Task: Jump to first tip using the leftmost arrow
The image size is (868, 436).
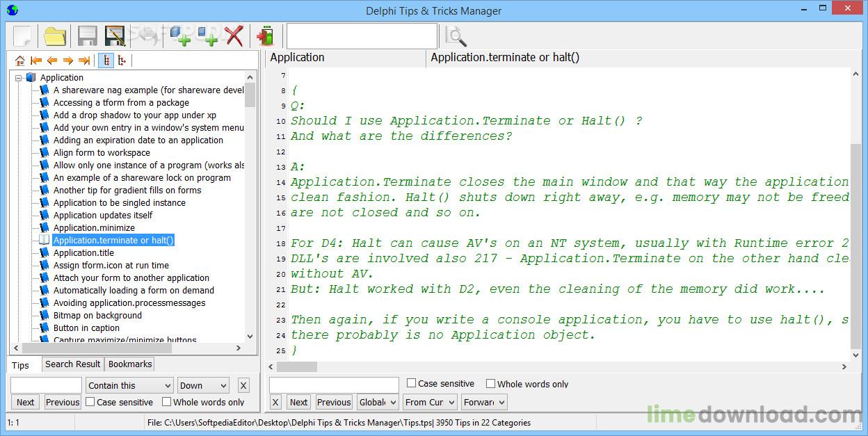Action: click(36, 60)
